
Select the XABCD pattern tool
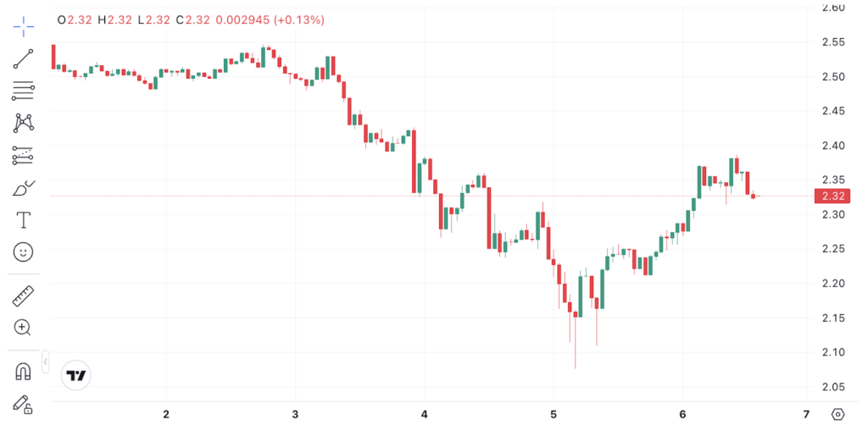click(23, 123)
